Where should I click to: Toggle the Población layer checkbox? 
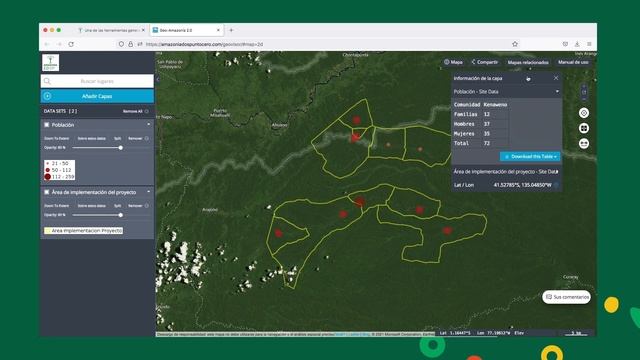(47, 125)
